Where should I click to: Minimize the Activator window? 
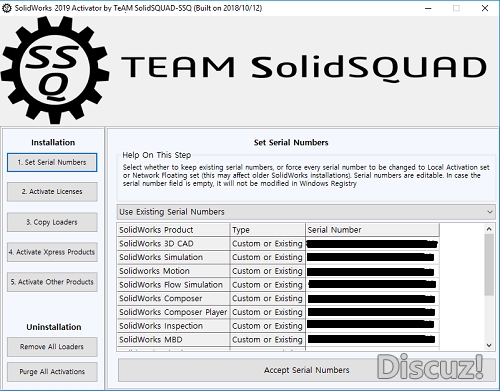pos(428,8)
